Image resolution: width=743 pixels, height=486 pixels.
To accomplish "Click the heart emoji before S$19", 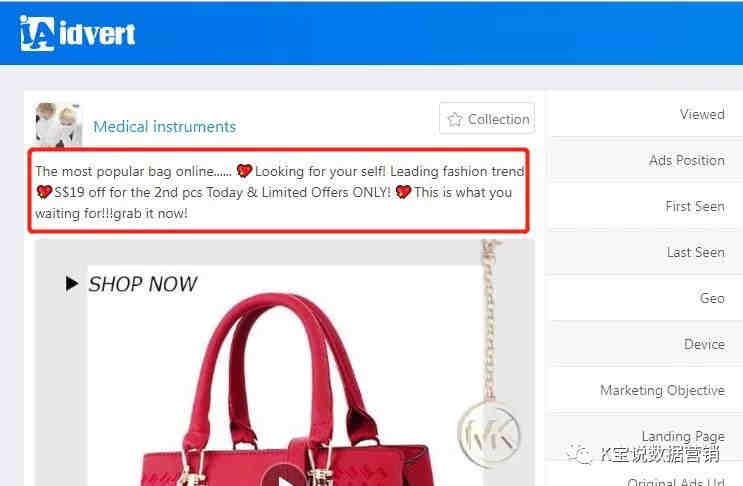I will 44,192.
